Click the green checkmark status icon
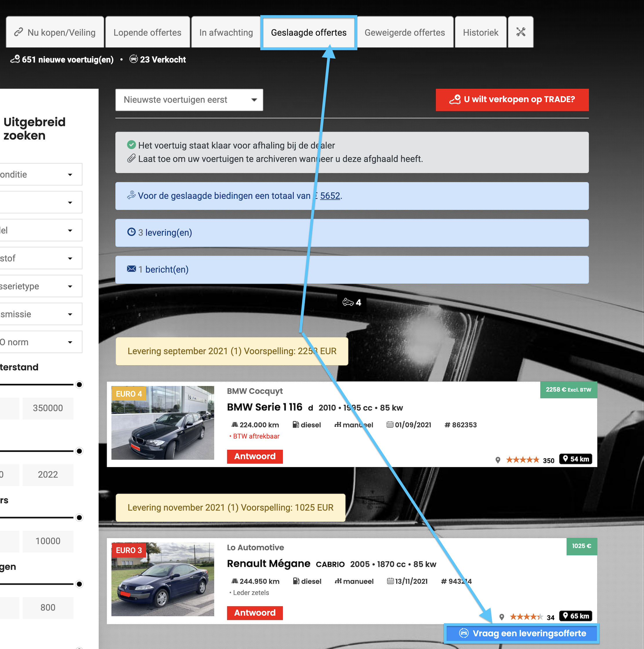 click(x=131, y=145)
